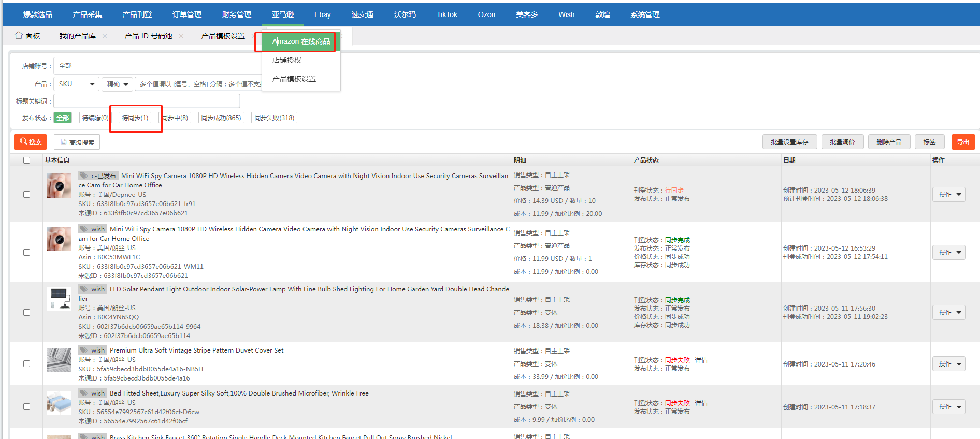The image size is (980, 439).
Task: Click 批量调价 button
Action: point(842,142)
